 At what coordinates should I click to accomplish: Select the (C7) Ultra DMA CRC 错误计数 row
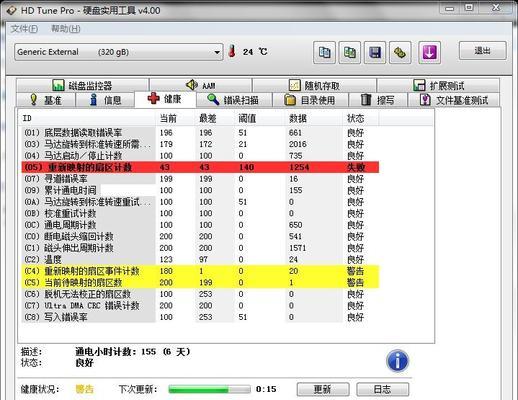click(200, 306)
